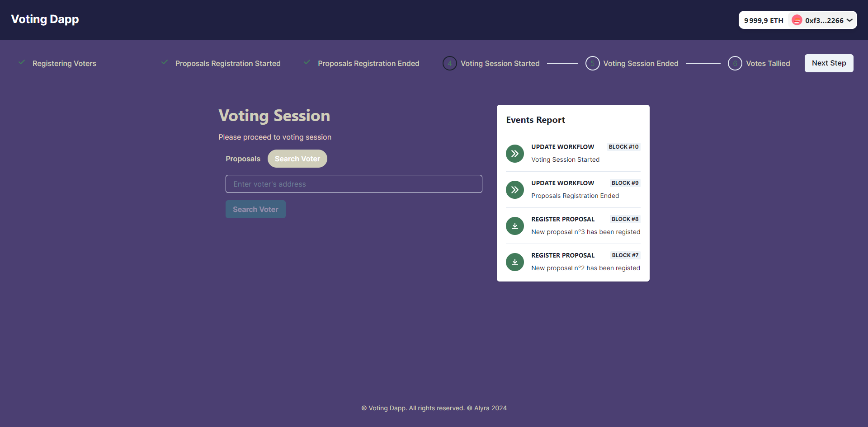Advance workflow with Next Step button
The height and width of the screenshot is (427, 868).
pyautogui.click(x=829, y=63)
